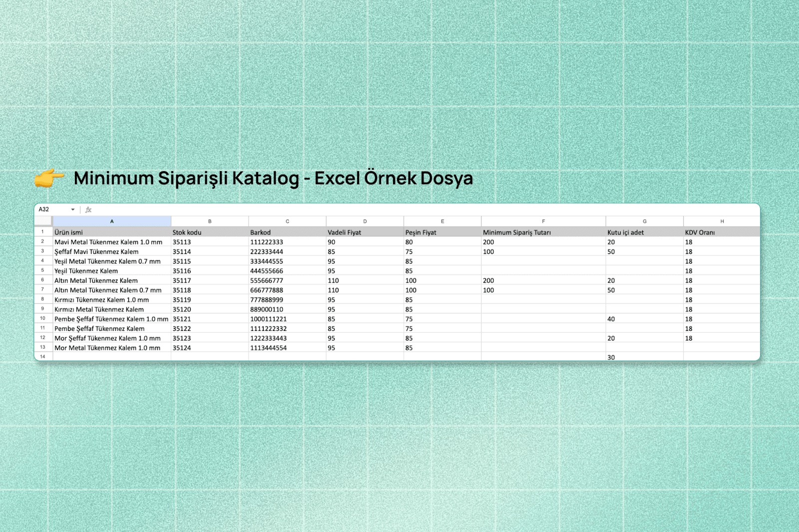The width and height of the screenshot is (799, 532).
Task: Click the A32 name box field
Action: point(52,210)
